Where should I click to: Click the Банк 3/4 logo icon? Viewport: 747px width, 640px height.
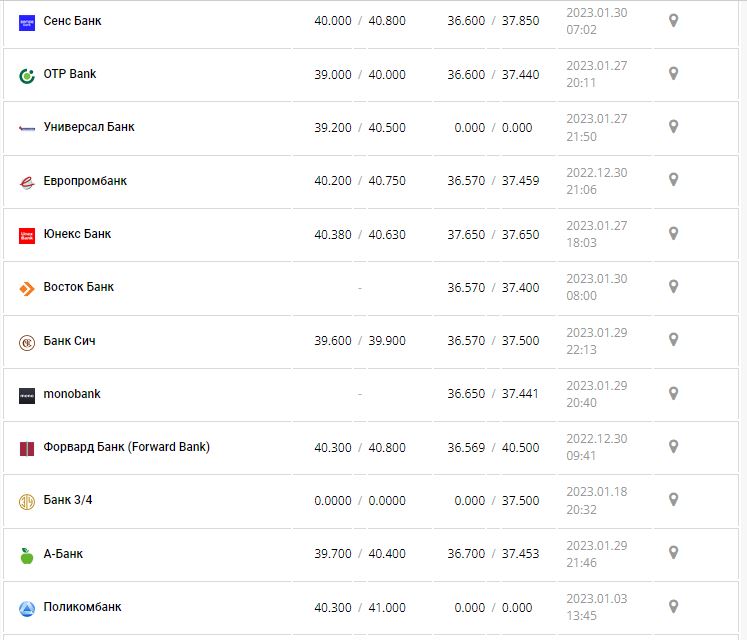click(x=27, y=502)
